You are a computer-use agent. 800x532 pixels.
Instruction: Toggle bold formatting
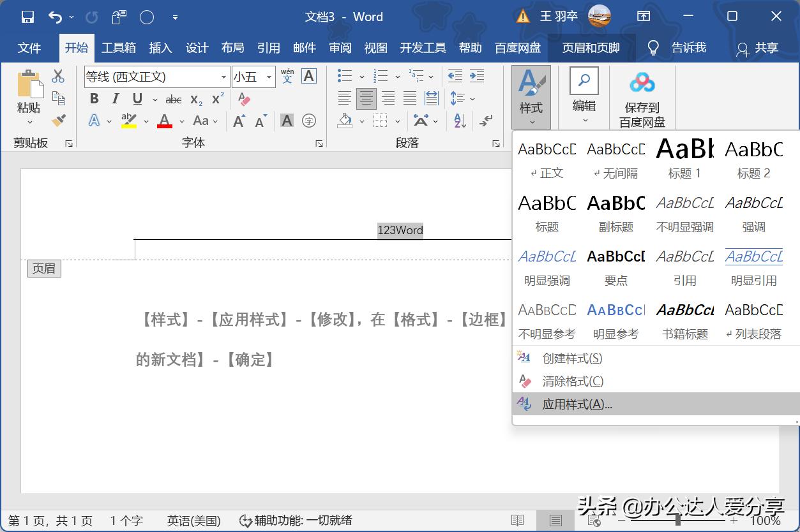(94, 98)
